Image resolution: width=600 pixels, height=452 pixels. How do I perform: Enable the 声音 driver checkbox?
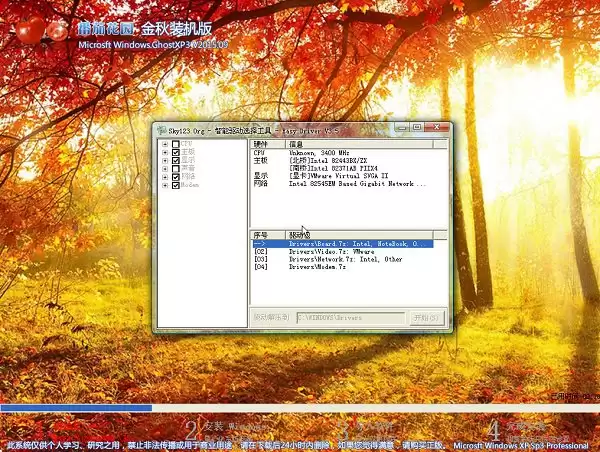(x=176, y=168)
